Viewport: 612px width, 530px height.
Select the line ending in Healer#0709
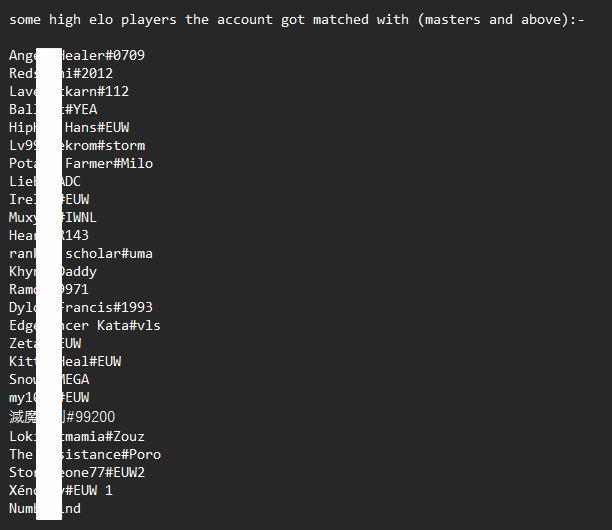(77, 55)
